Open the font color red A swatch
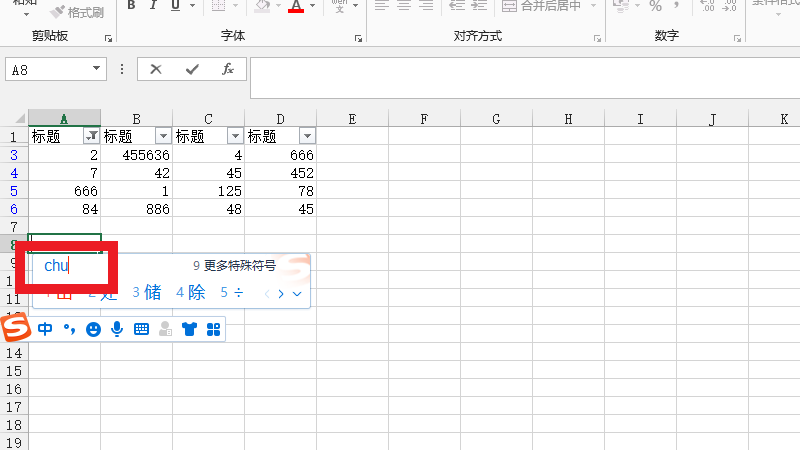Viewport: 800px width, 450px height. [x=295, y=6]
